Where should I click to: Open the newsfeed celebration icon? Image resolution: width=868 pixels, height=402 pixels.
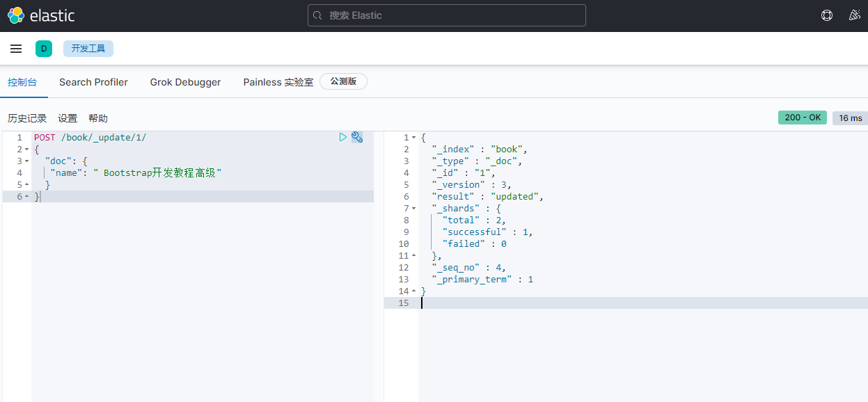[x=855, y=15]
